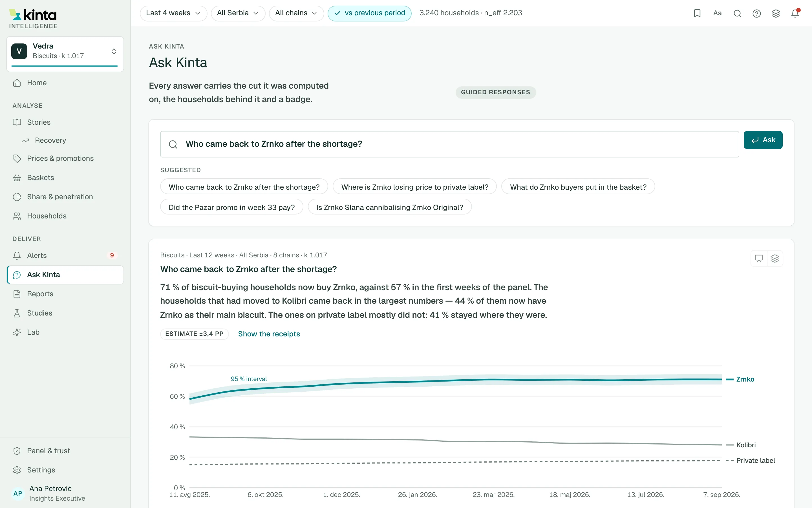Open Ana Petrović user profile

65,493
